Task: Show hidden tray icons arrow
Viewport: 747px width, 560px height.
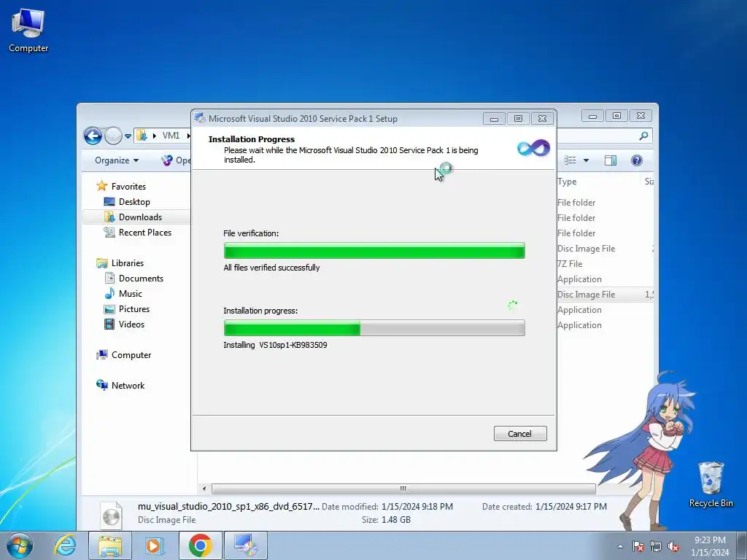Action: (x=620, y=546)
